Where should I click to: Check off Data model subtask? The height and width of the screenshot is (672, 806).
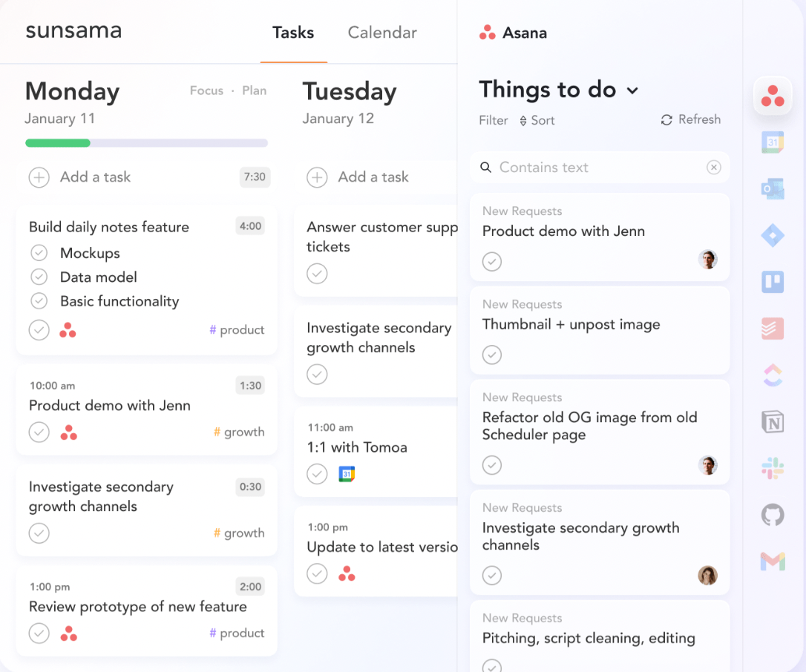pyautogui.click(x=39, y=277)
